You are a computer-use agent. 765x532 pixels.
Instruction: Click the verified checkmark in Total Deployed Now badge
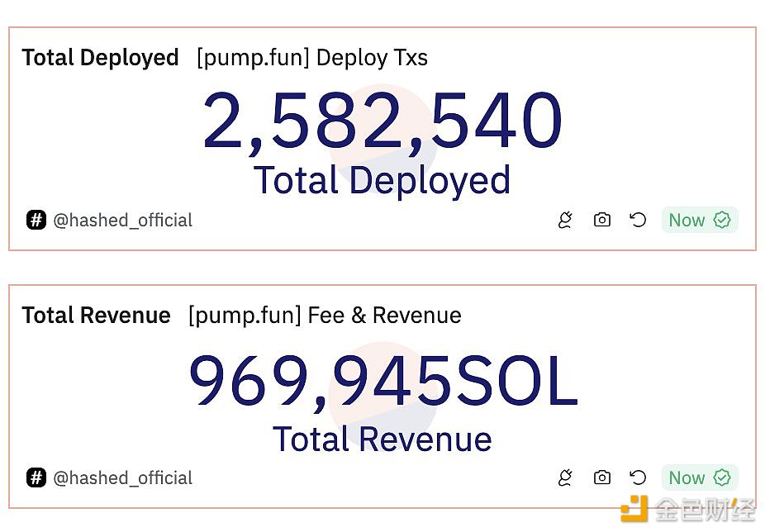tap(722, 220)
